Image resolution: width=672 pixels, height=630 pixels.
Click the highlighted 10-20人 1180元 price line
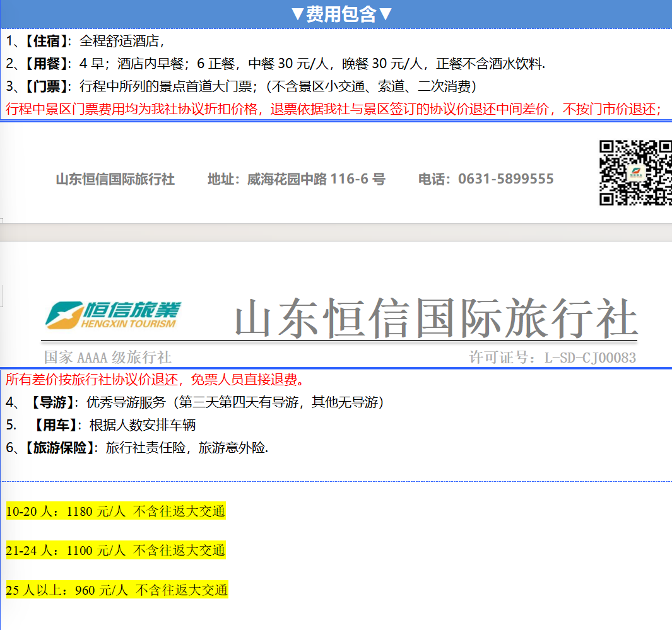coord(115,511)
